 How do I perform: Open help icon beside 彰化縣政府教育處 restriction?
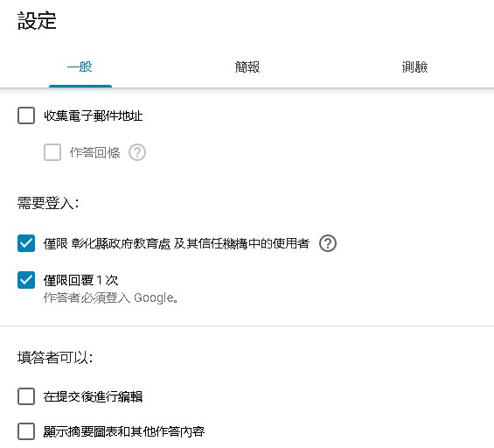pyautogui.click(x=328, y=243)
